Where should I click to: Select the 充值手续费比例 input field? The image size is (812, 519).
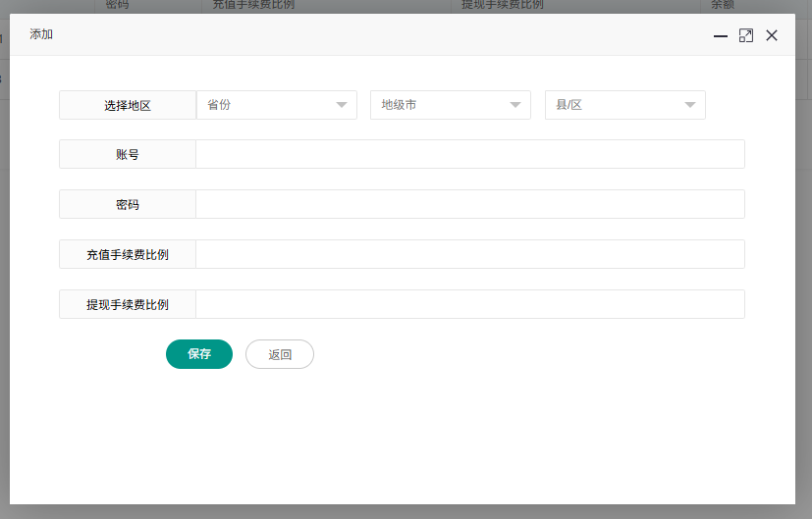pos(470,254)
